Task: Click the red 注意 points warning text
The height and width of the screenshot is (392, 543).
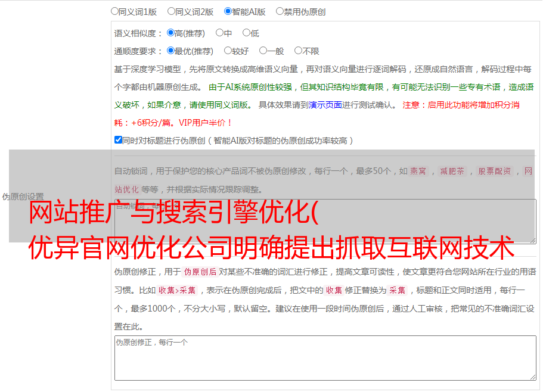Action: click(x=317, y=114)
